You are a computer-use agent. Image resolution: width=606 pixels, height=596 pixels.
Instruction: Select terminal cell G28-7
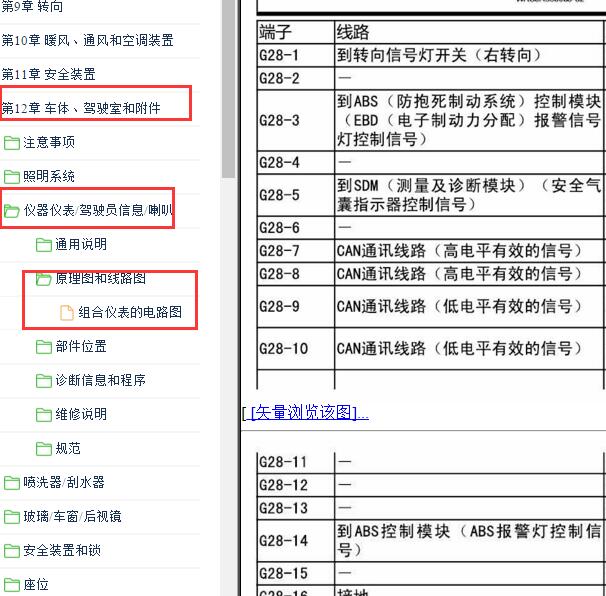click(x=296, y=251)
